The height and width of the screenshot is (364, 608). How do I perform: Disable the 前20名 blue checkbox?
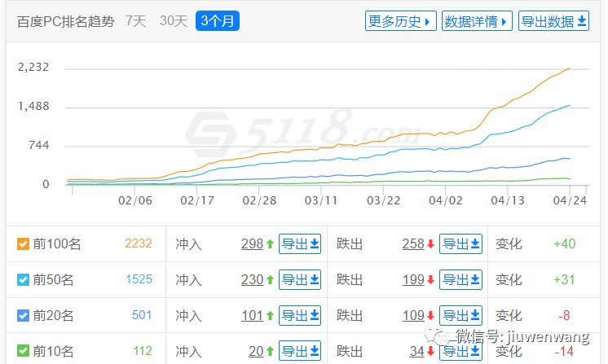pos(24,316)
